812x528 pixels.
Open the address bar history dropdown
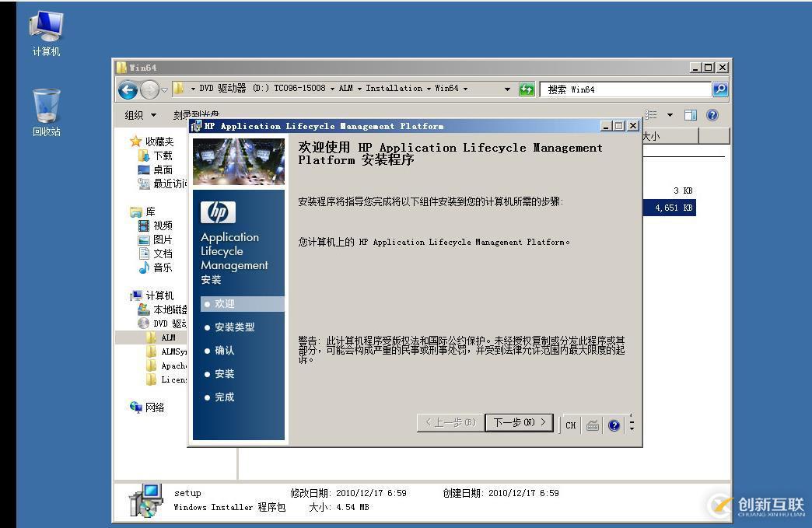(x=506, y=89)
